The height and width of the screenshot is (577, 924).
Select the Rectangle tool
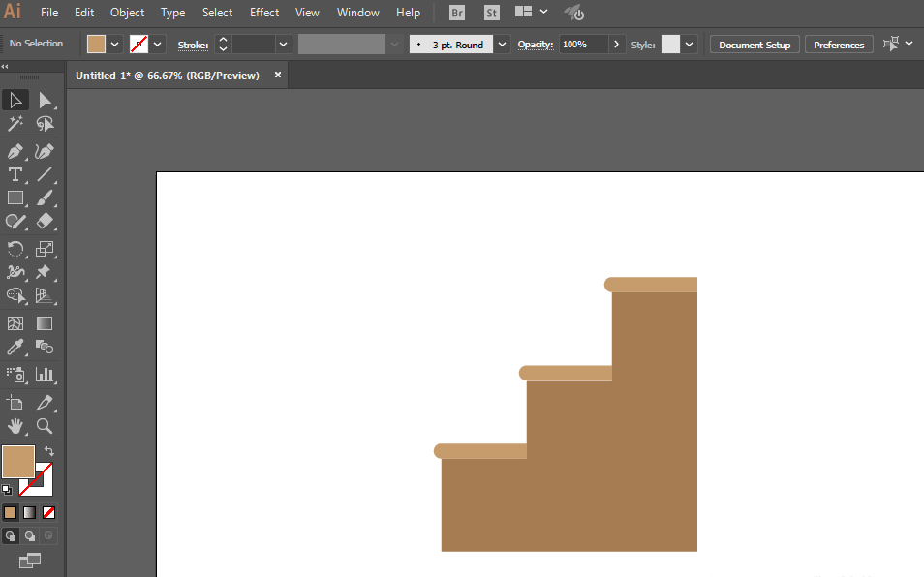(15, 197)
